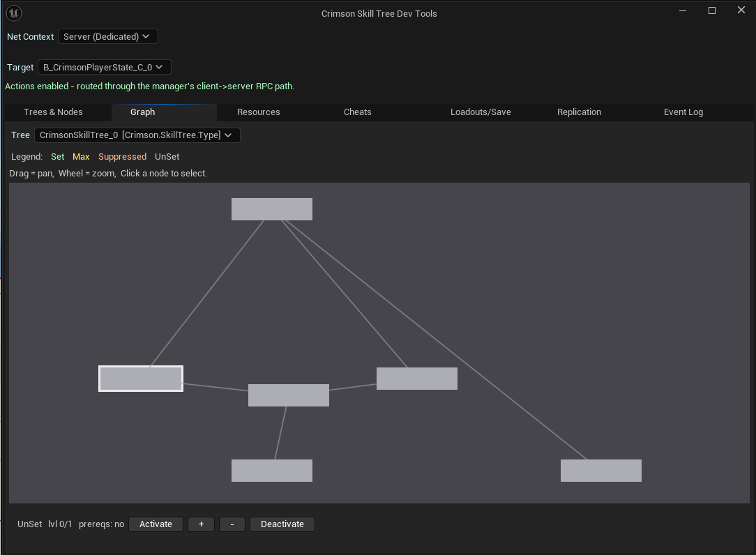Click the Deactivate button
The width and height of the screenshot is (756, 555).
pyautogui.click(x=282, y=524)
